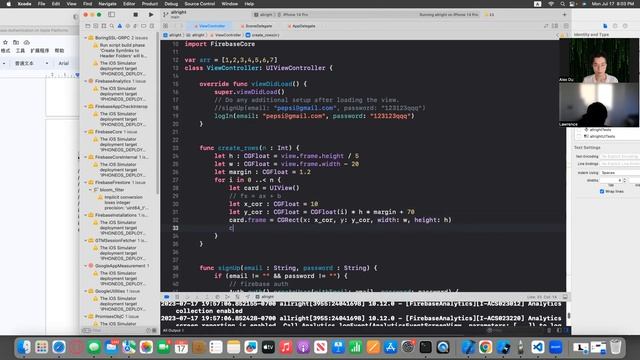Open Terminal from the Dock

coord(425,347)
